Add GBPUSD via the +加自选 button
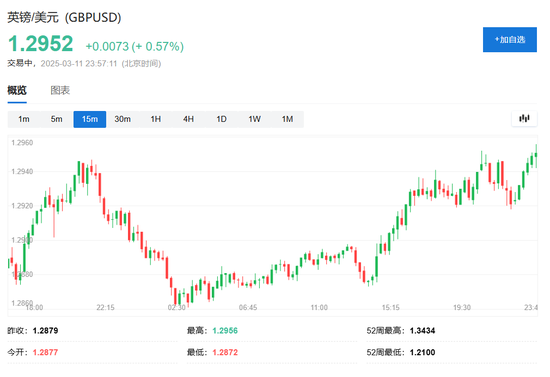The height and width of the screenshot is (377, 550). 510,40
